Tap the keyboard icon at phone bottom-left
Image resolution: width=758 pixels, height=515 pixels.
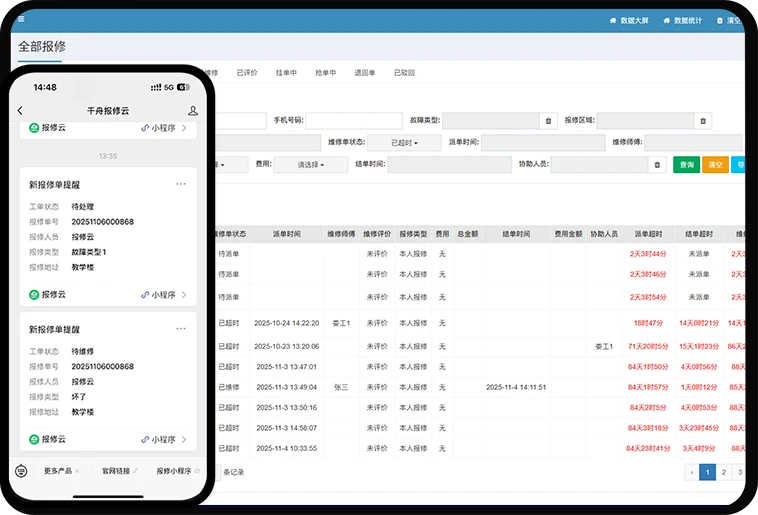[21, 470]
